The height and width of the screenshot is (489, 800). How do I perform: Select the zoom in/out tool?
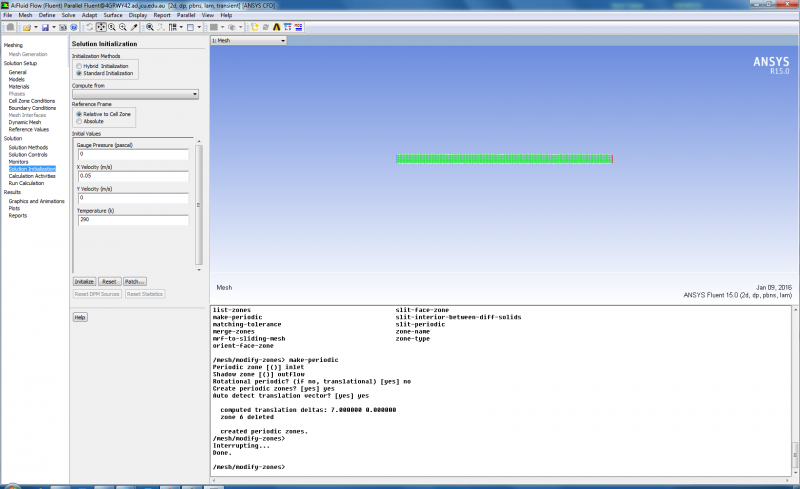(112, 27)
